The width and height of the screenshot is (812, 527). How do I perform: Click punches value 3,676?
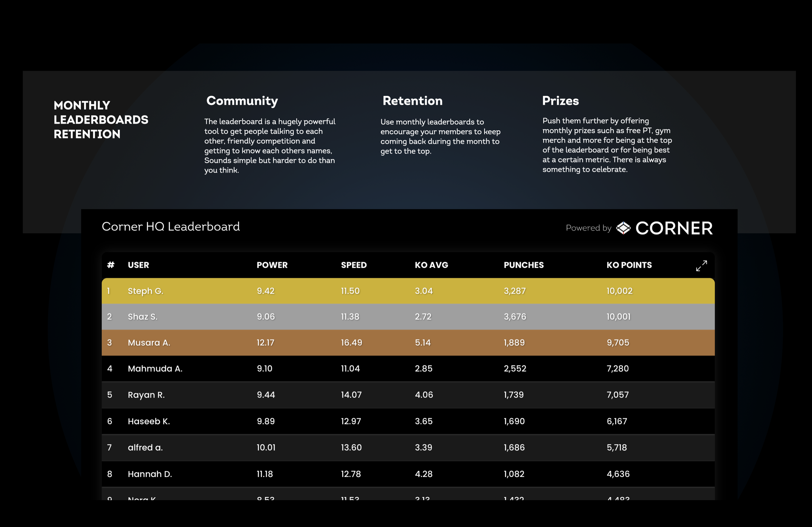pos(515,317)
